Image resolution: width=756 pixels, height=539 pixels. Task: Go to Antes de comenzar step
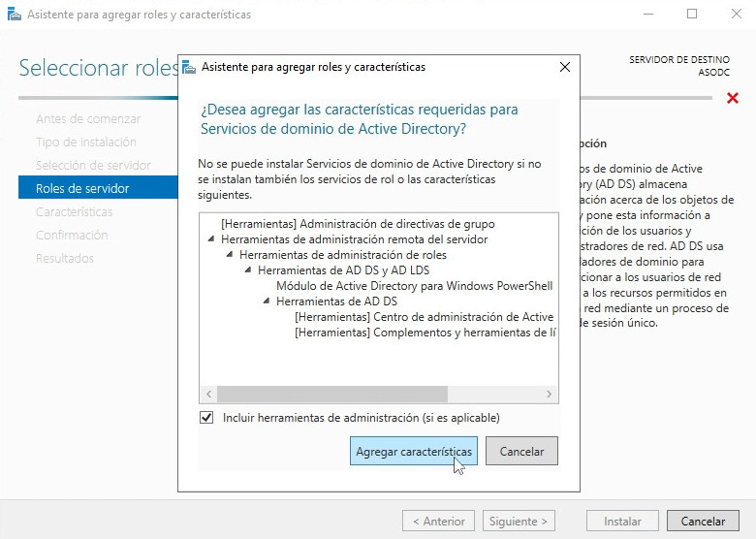click(88, 118)
